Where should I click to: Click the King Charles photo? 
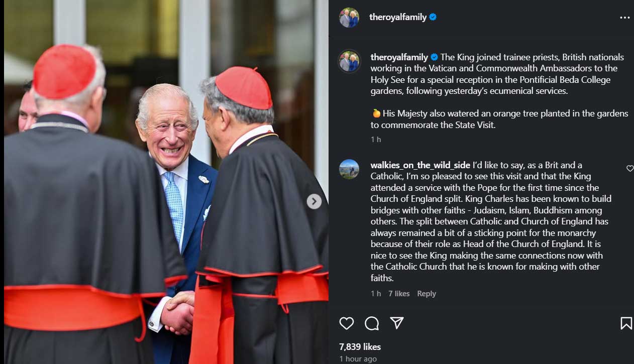(x=166, y=182)
